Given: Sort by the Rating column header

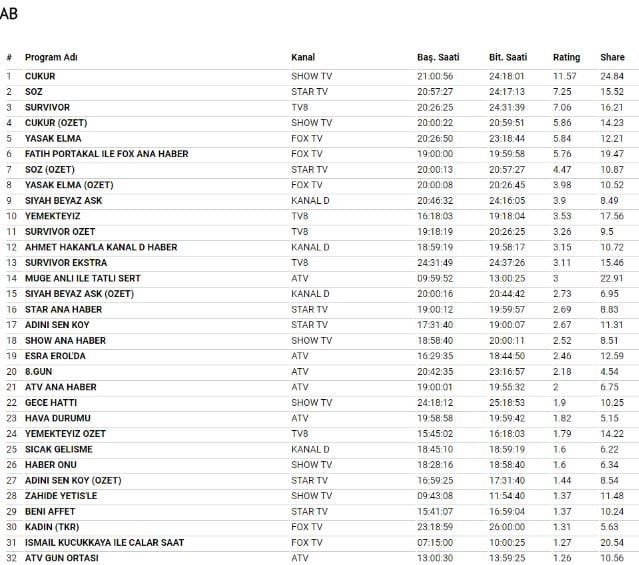Looking at the screenshot, I should point(566,57).
